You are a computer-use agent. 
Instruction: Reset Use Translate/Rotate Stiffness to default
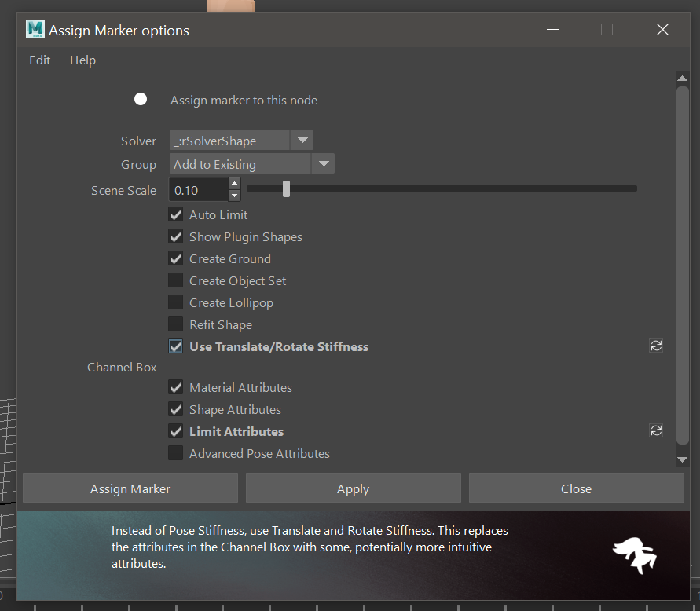[x=656, y=346]
